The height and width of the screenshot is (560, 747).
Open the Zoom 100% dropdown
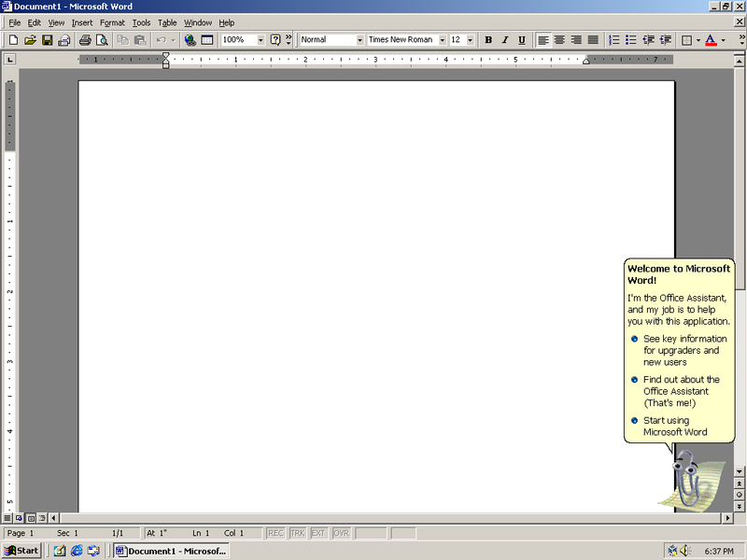click(x=261, y=40)
